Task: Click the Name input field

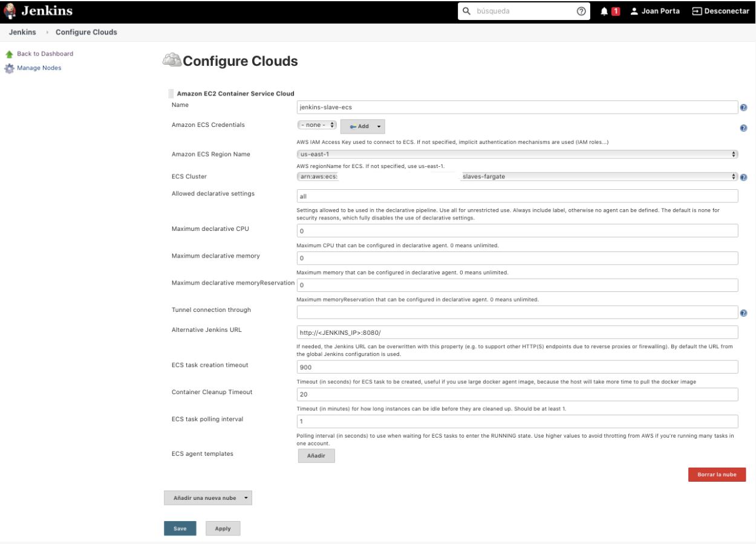Action: (x=518, y=108)
